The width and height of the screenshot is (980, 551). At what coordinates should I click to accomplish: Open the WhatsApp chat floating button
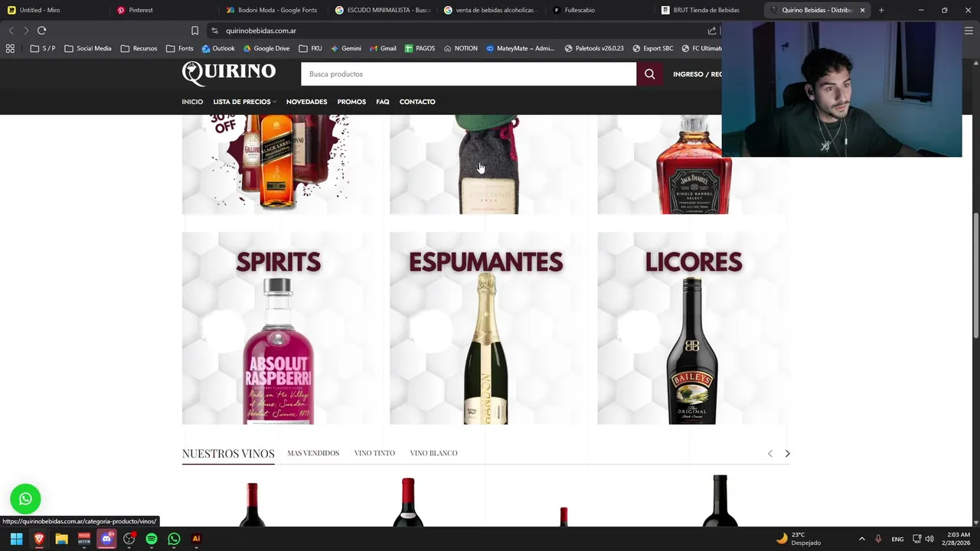[x=25, y=499]
